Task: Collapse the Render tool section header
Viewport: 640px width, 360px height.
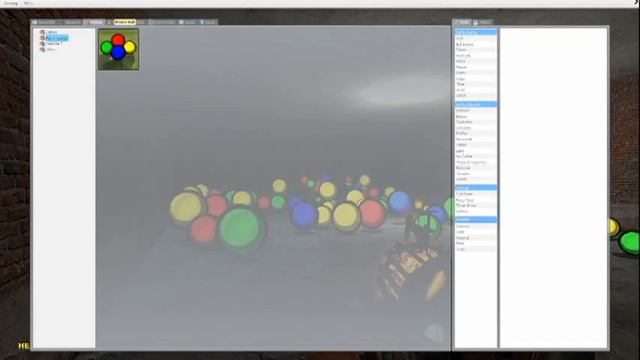Action: (476, 220)
